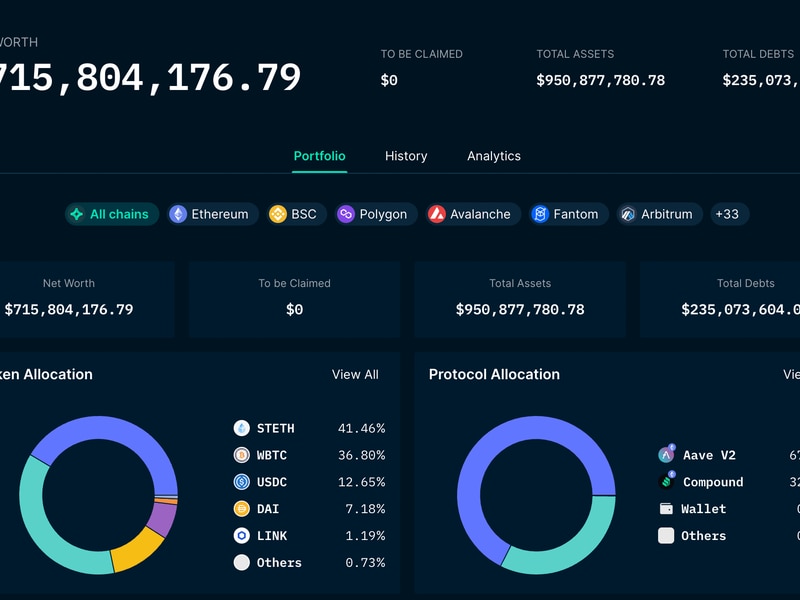Select the STETH legend label
The width and height of the screenshot is (800, 600).
pyautogui.click(x=276, y=429)
